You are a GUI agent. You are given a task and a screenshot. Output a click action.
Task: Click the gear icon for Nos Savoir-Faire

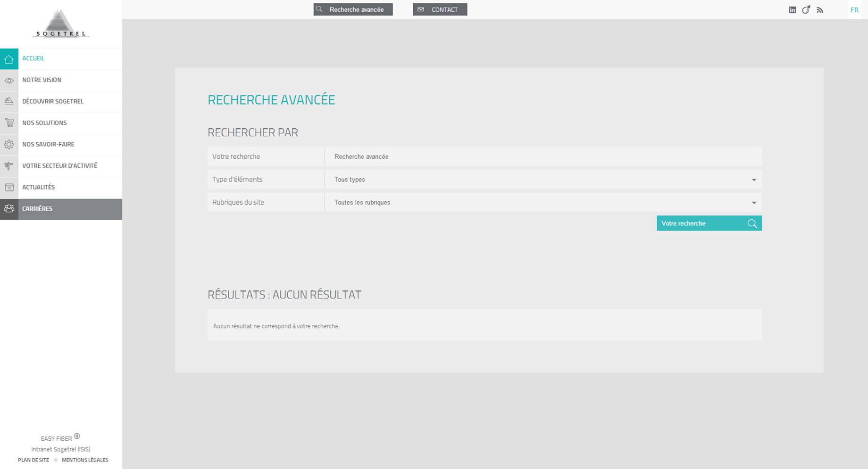[9, 145]
